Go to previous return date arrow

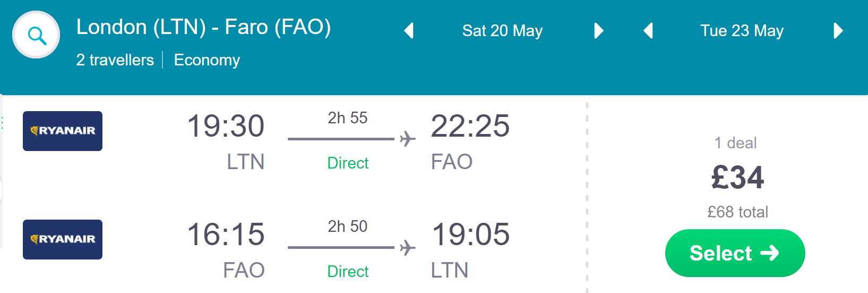pyautogui.click(x=648, y=31)
